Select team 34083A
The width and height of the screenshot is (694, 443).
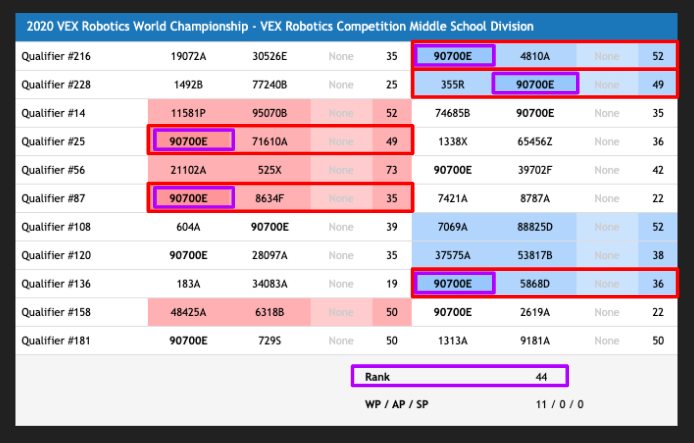point(270,284)
